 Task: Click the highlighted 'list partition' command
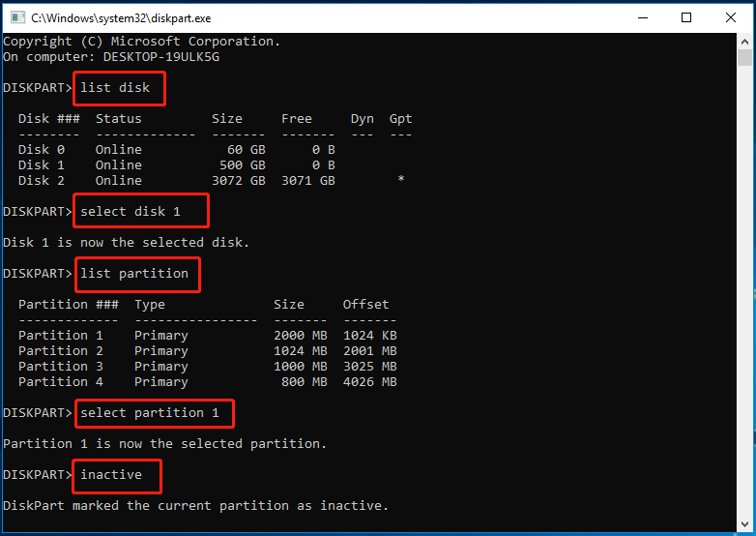(134, 274)
